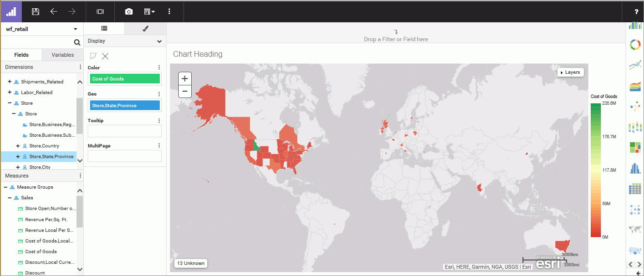Viewport: 644px width, 276px height.
Task: Collapse the Sales measure group
Action: point(10,197)
